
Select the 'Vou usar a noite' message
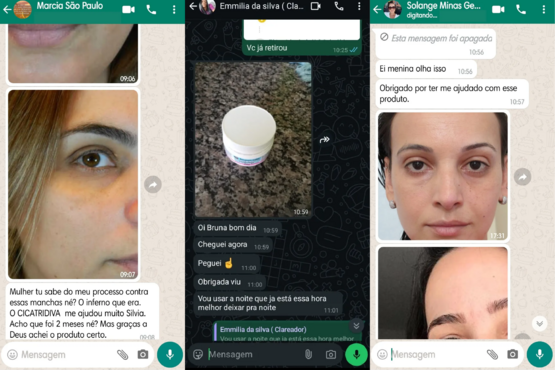(x=268, y=303)
